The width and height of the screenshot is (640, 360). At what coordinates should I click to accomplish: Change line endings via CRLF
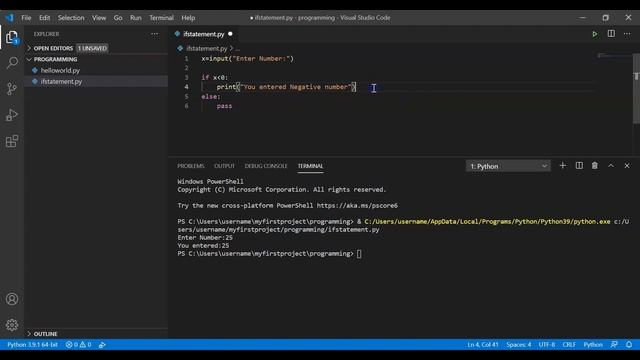click(x=569, y=344)
